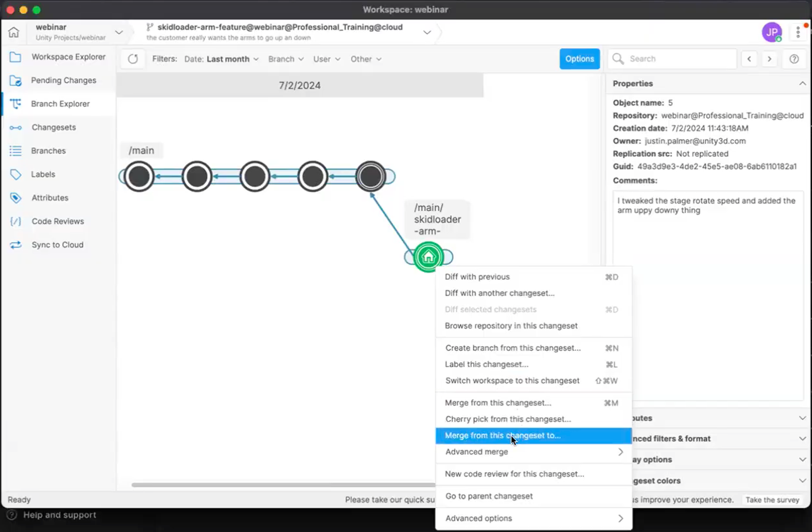Expand the Advanced merge submenu
The width and height of the screenshot is (812, 532).
pos(534,452)
